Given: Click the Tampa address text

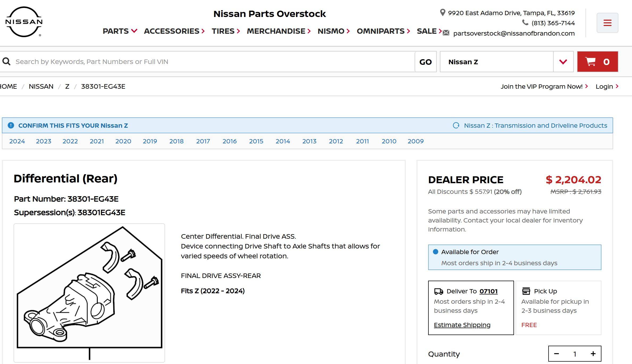Looking at the screenshot, I should click(511, 13).
